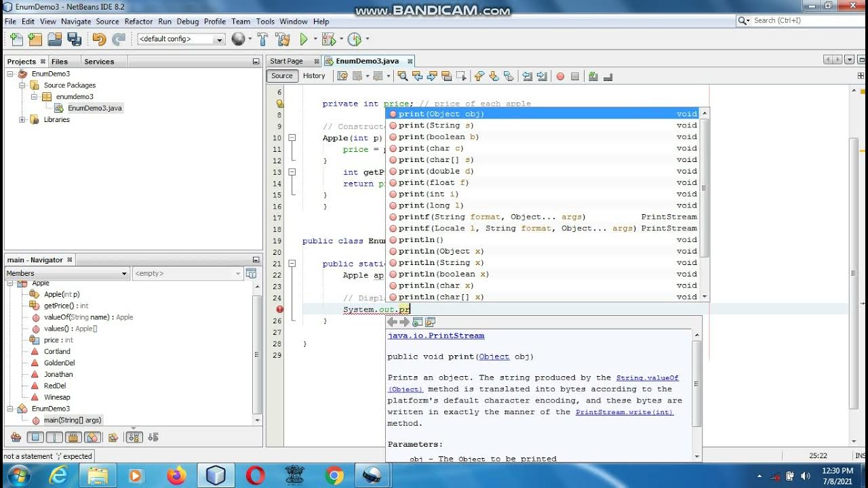Open Firefox from the Windows taskbar

click(176, 476)
